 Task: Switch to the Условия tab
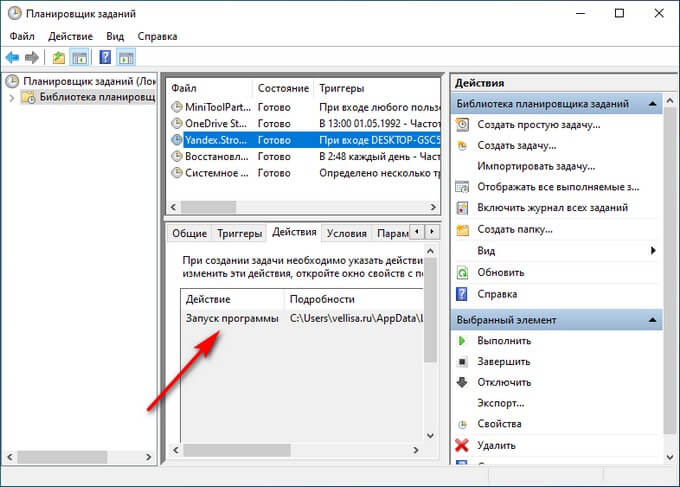point(347,233)
